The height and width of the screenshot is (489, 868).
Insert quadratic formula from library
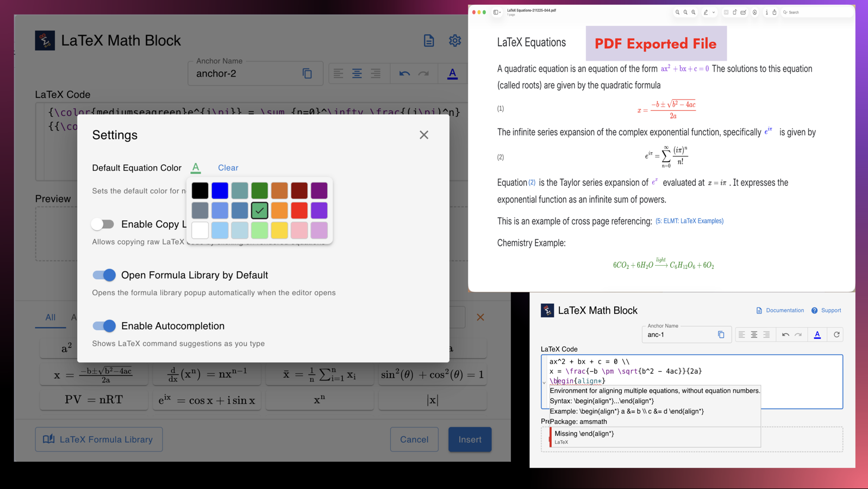point(94,374)
